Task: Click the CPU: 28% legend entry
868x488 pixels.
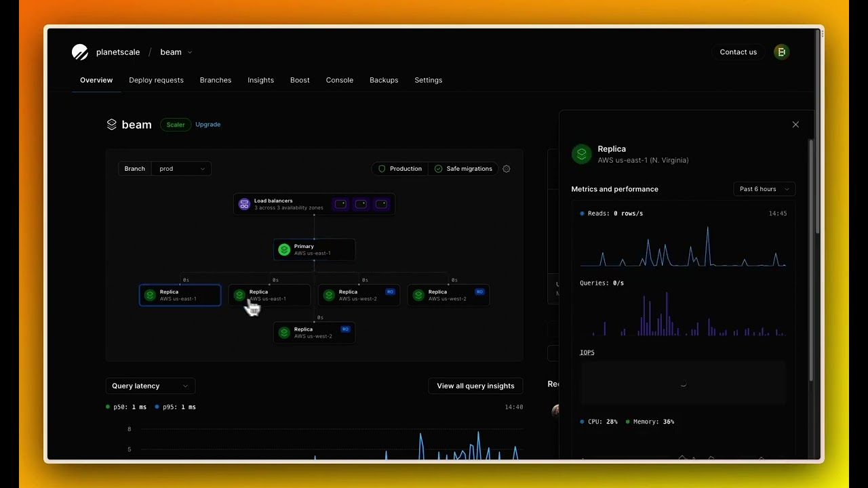Action: pyautogui.click(x=599, y=422)
